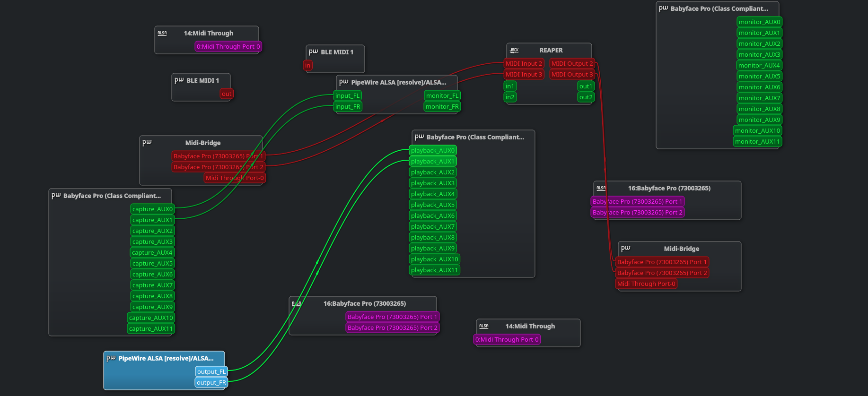Select Midi Through Port-0 in right-hand Midi-Bridge node
Screen dimensions: 868x396
pos(646,284)
